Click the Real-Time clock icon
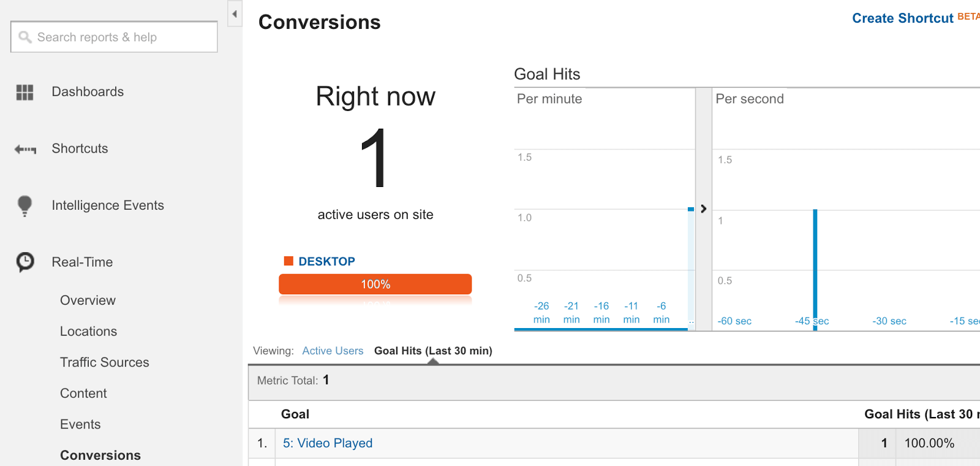980x466 pixels. click(x=25, y=262)
